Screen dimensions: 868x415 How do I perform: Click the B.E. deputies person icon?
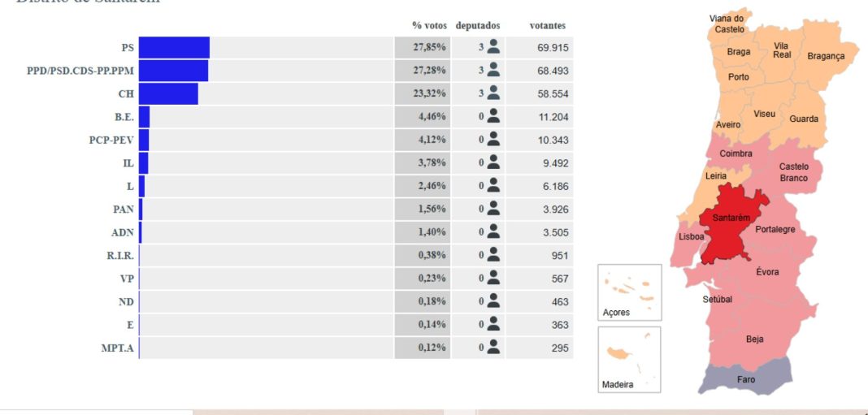[x=493, y=116]
